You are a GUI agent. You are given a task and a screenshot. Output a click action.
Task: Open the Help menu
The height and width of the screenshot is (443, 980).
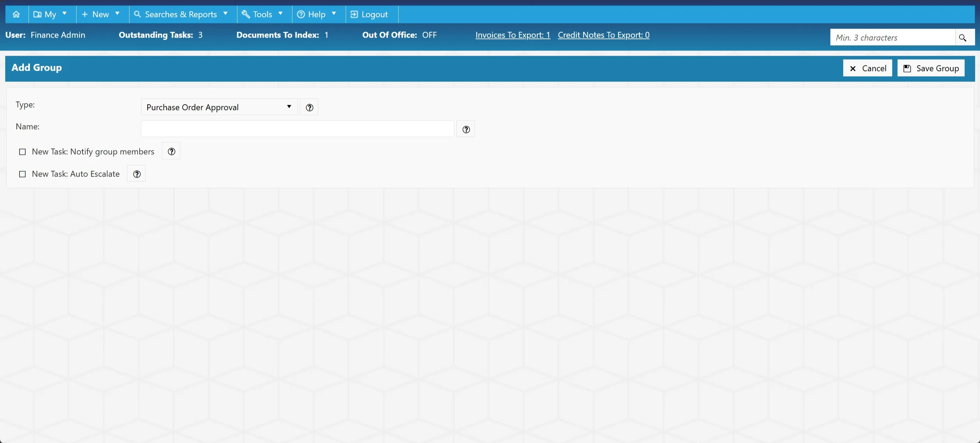click(x=319, y=14)
